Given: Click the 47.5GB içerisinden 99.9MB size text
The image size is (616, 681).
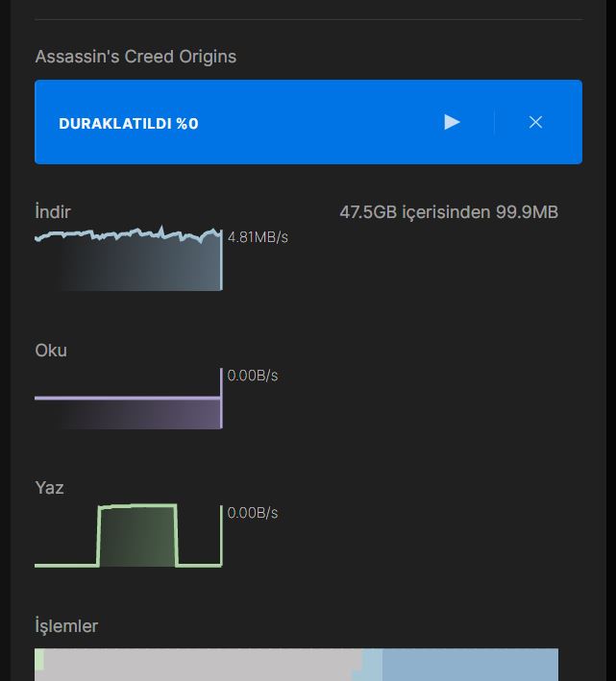Looking at the screenshot, I should pyautogui.click(x=449, y=212).
